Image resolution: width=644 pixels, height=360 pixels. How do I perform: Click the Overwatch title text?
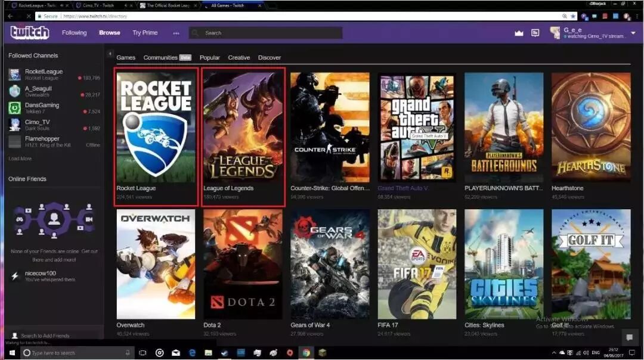coord(130,325)
